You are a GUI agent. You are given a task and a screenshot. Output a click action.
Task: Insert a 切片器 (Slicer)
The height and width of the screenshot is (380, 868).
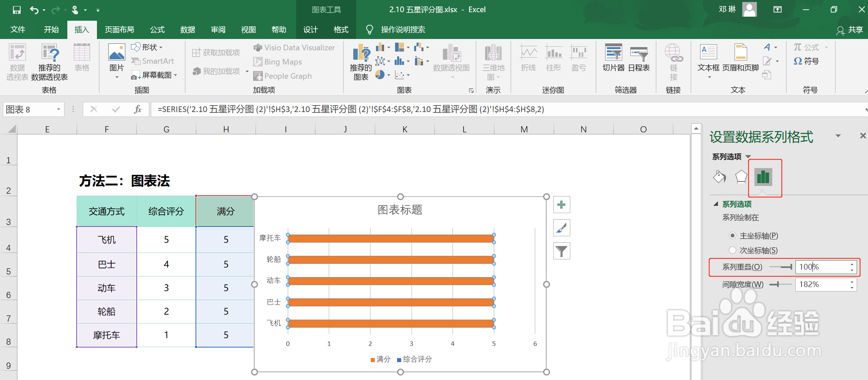613,59
